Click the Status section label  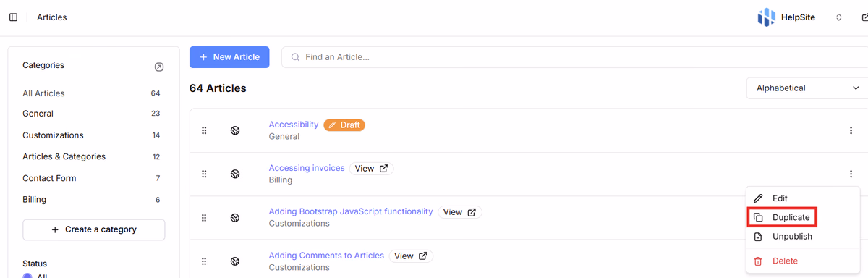[x=35, y=264]
